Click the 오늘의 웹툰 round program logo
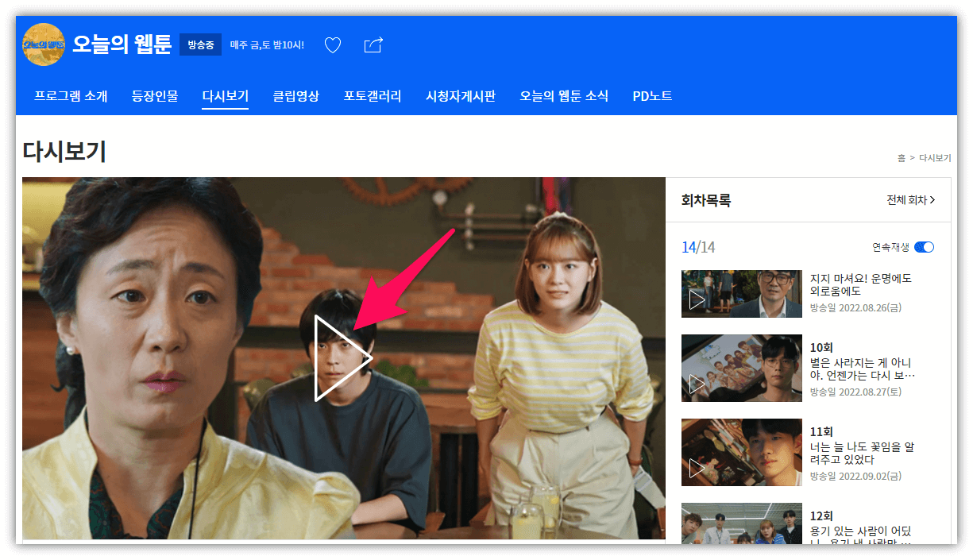 44,44
